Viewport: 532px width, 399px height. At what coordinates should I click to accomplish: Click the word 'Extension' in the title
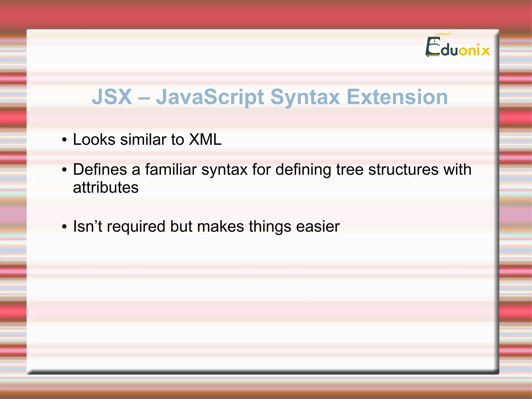(x=397, y=97)
